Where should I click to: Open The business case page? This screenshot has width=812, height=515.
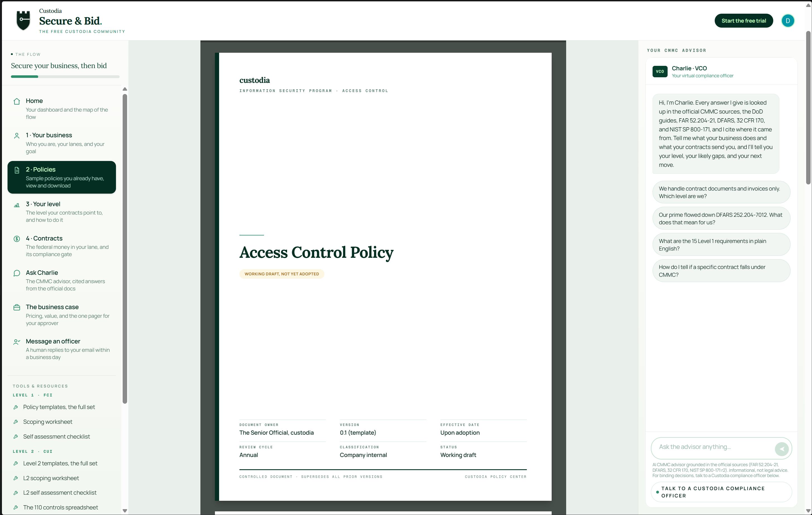(x=62, y=315)
